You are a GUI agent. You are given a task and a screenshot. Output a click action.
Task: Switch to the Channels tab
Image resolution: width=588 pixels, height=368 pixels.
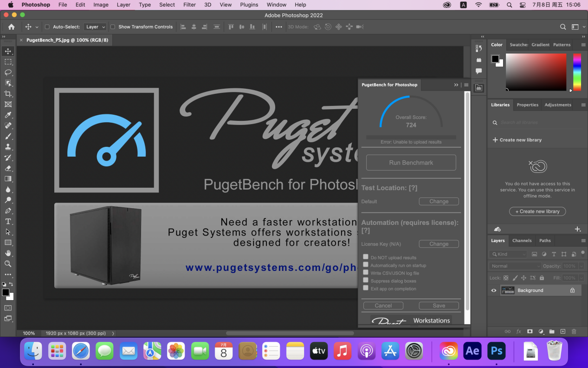point(522,241)
